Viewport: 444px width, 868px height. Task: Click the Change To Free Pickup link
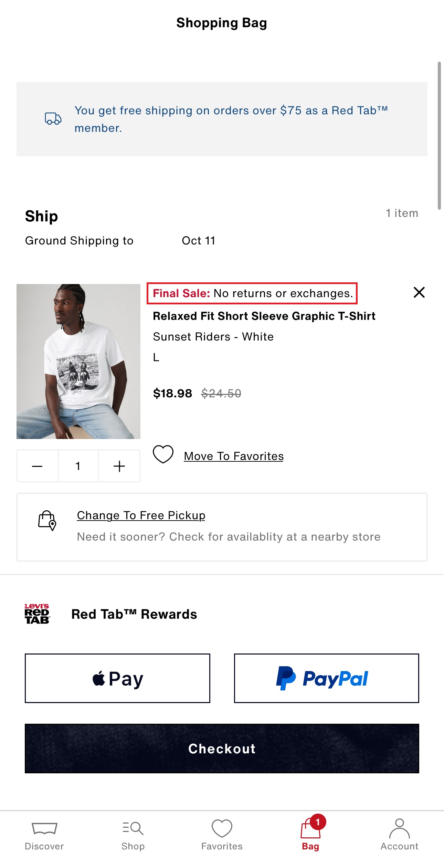pos(141,515)
